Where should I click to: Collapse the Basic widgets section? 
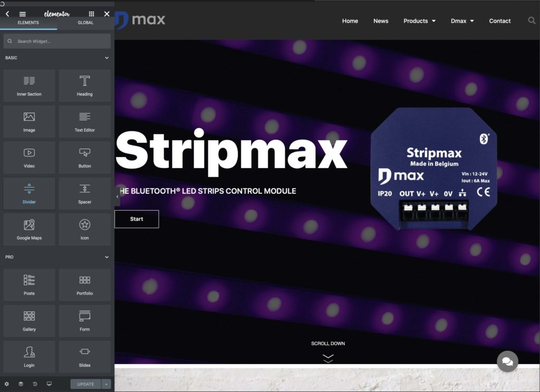tap(107, 58)
